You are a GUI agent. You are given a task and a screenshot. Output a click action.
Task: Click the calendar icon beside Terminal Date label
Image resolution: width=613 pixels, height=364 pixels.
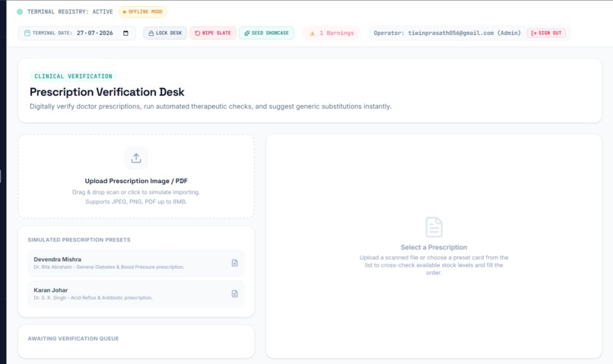pyautogui.click(x=27, y=33)
